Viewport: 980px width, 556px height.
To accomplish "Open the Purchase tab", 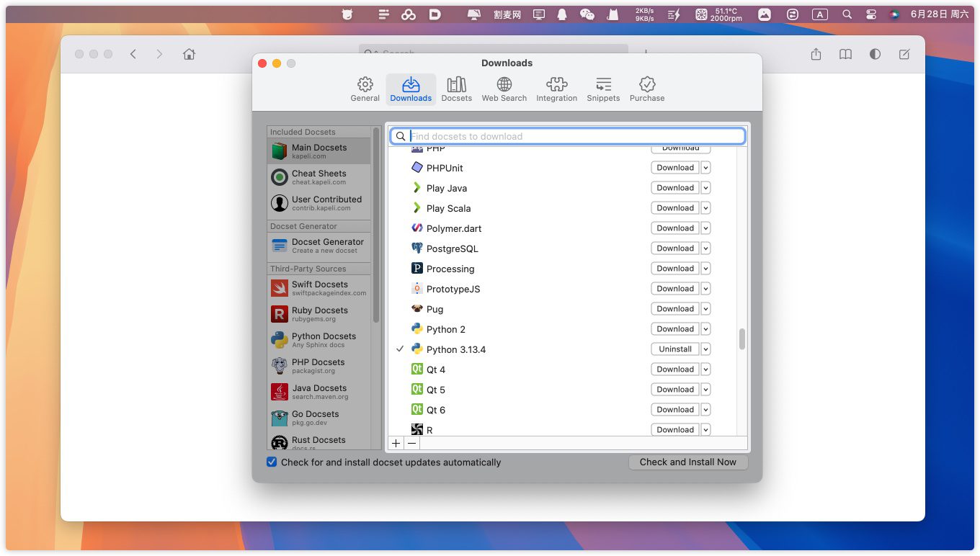I will click(647, 89).
